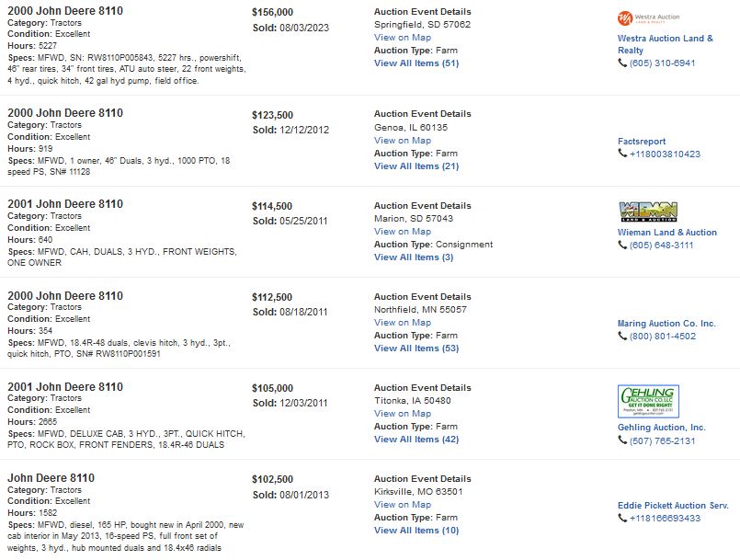View on Map for Marion, SD auction
740x560 pixels.
click(x=403, y=232)
